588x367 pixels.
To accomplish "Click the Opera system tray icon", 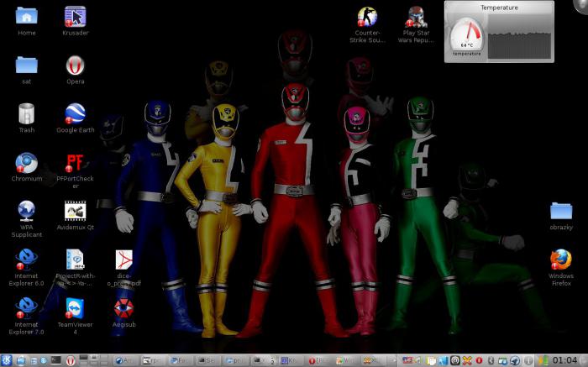I will [479, 360].
